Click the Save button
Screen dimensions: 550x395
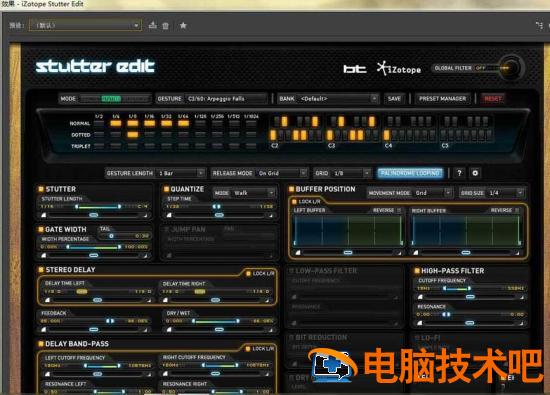tap(394, 99)
